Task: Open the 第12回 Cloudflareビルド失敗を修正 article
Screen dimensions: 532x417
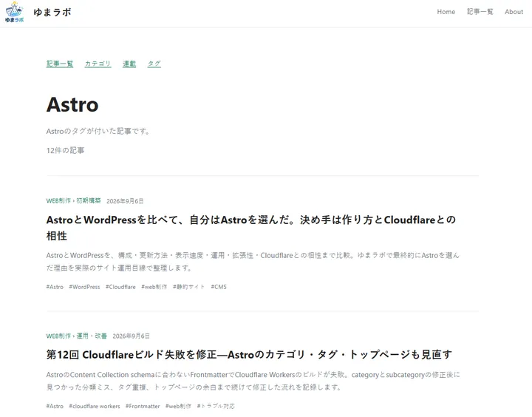Action: [249, 354]
